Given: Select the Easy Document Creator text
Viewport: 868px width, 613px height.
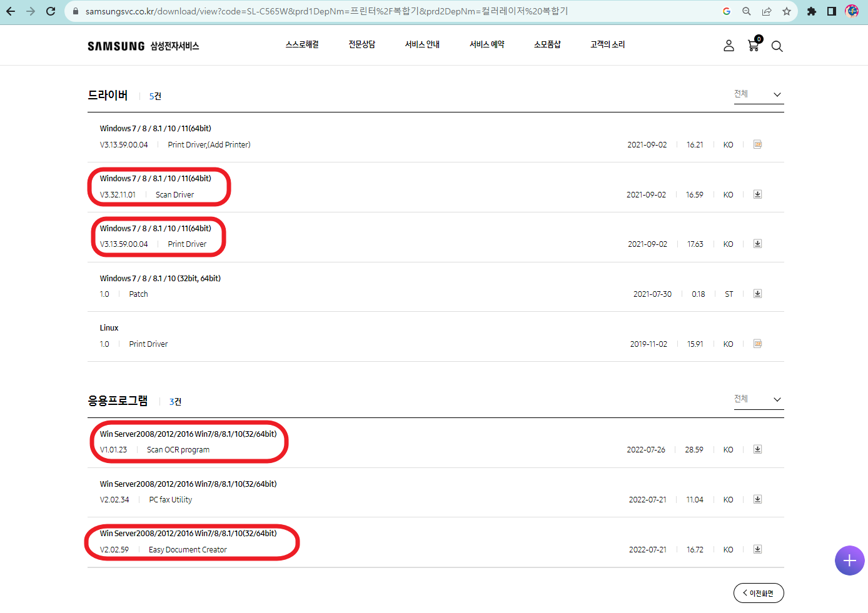Looking at the screenshot, I should coord(188,549).
